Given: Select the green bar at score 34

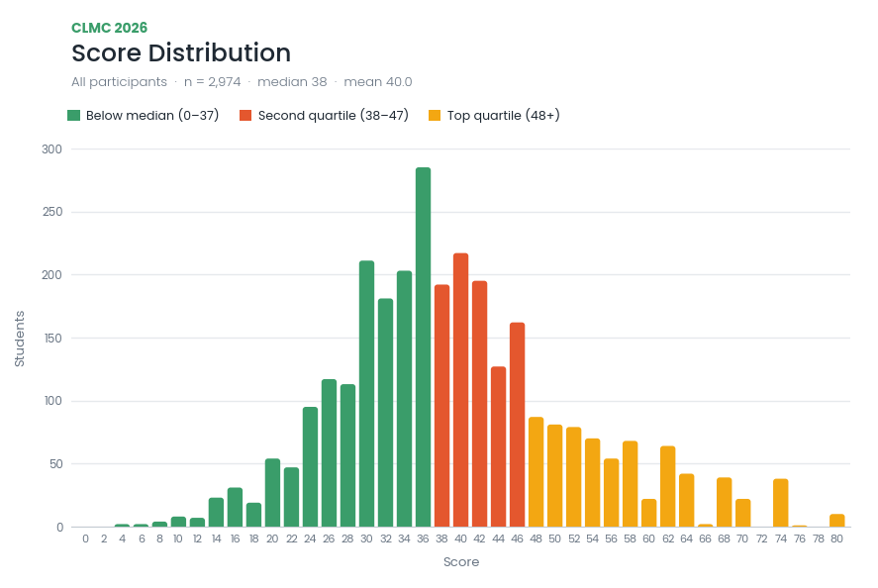Looking at the screenshot, I should [x=404, y=399].
